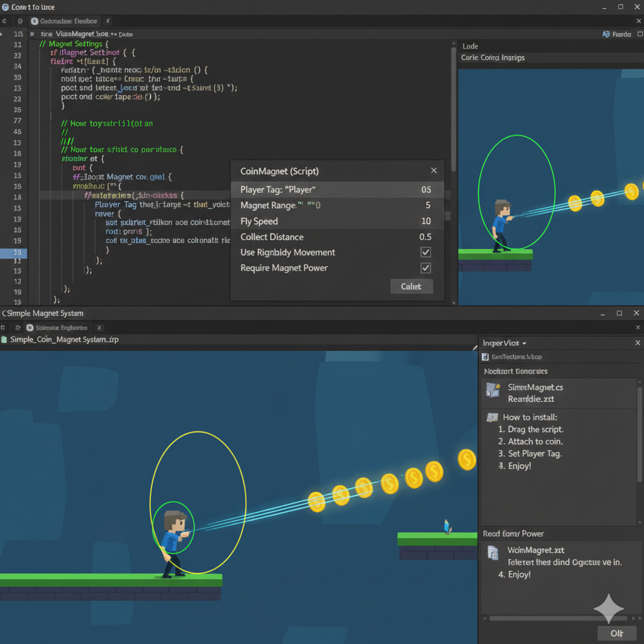Close the 'Stalestoe Enghonbs' tab

[99, 327]
